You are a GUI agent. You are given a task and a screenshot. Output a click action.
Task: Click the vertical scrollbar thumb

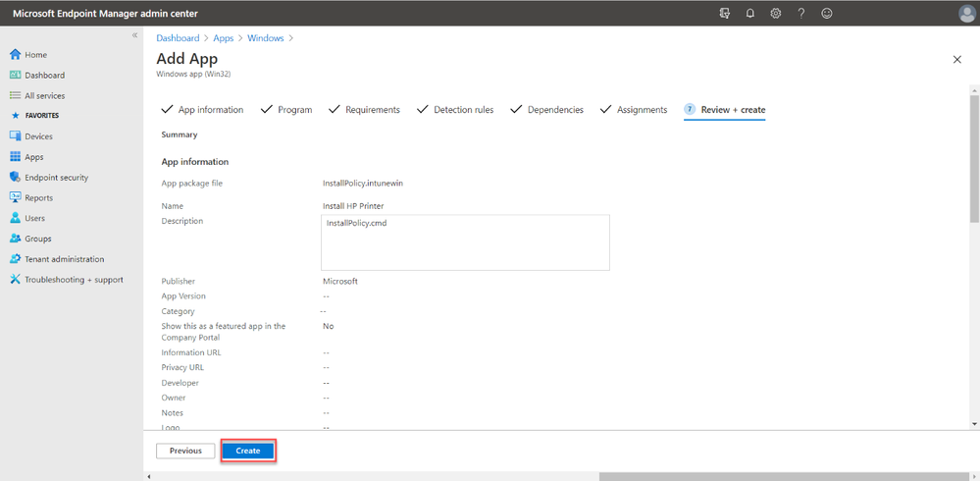tap(974, 158)
